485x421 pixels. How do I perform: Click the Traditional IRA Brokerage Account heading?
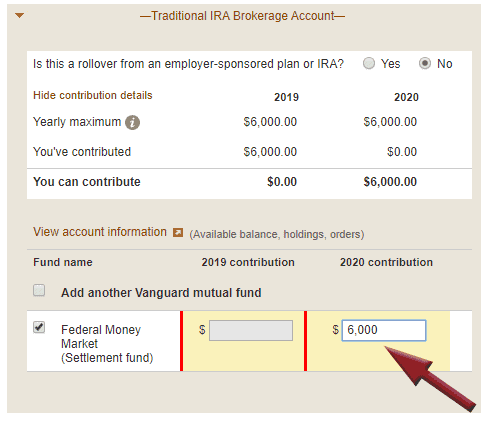click(243, 16)
